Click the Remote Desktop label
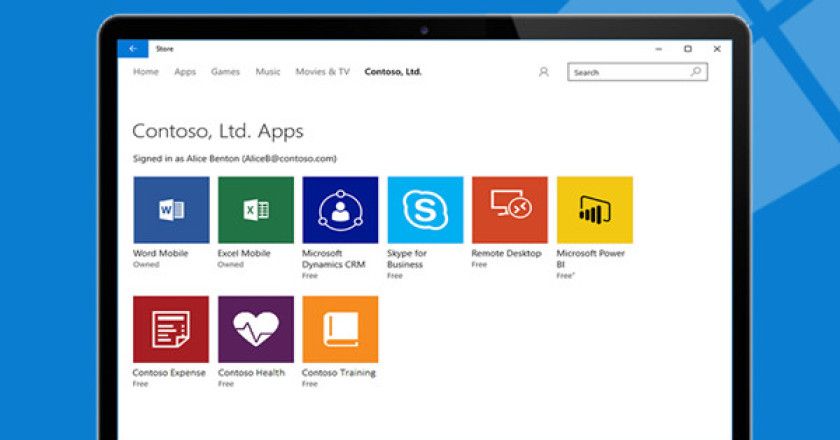Screen dimensions: 840x440 point(507,253)
